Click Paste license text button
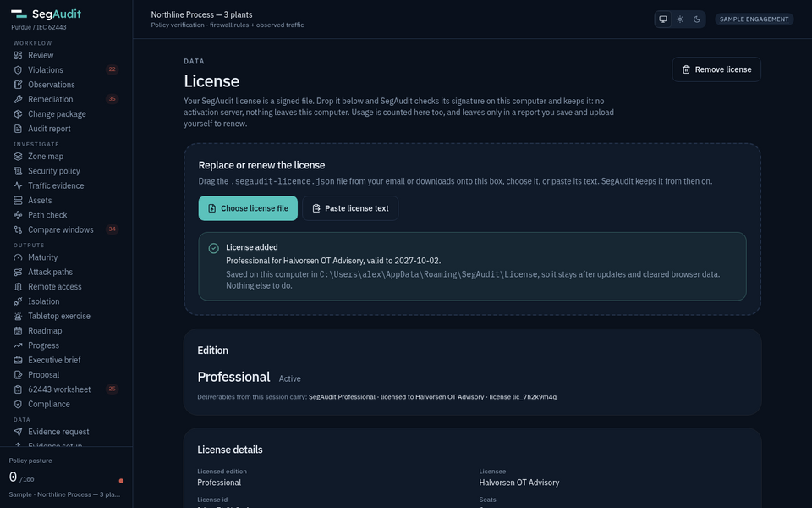 coord(350,208)
